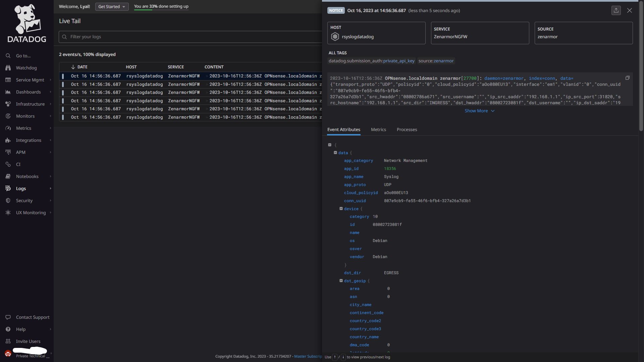
Task: Click the Watchdog binoculars icon in sidebar
Action: pyautogui.click(x=8, y=68)
